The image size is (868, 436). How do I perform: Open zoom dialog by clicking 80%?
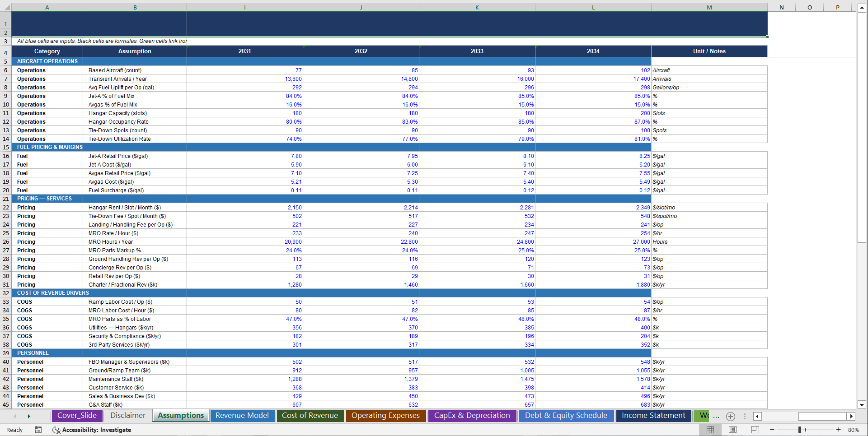854,430
